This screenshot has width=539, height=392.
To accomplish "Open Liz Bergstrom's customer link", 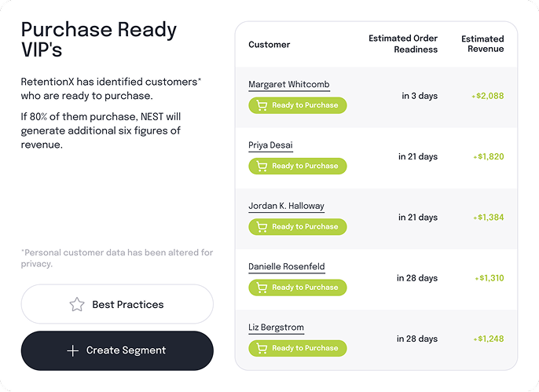I will [276, 328].
